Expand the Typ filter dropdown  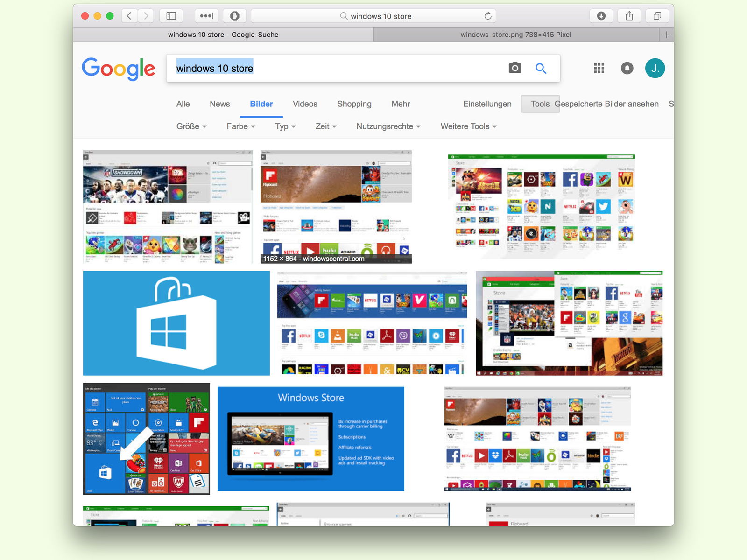click(285, 126)
